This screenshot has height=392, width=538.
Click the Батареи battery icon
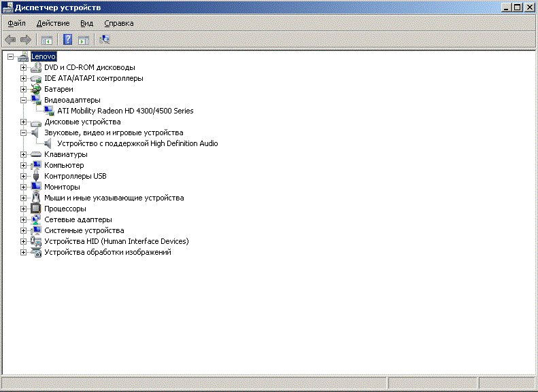coord(36,89)
